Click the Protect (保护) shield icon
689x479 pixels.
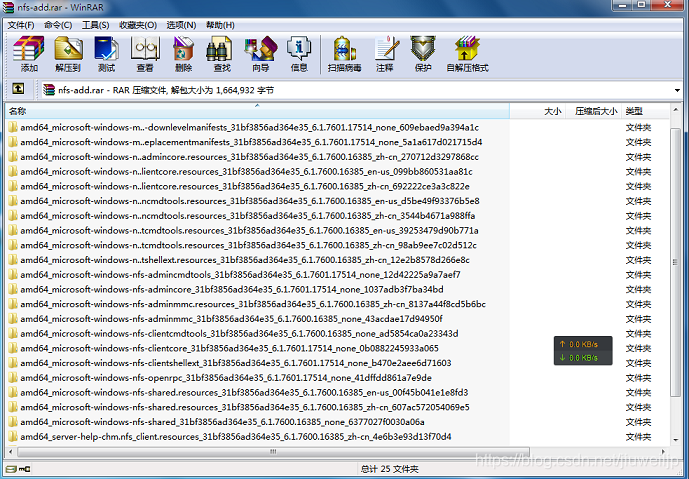(423, 54)
